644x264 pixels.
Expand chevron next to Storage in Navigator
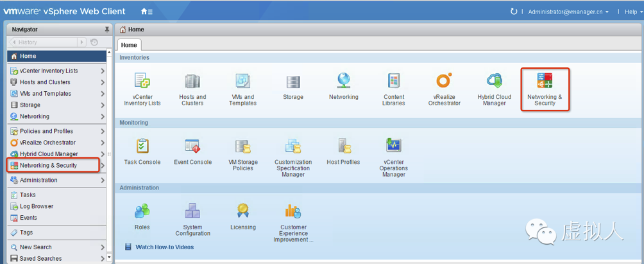103,106
